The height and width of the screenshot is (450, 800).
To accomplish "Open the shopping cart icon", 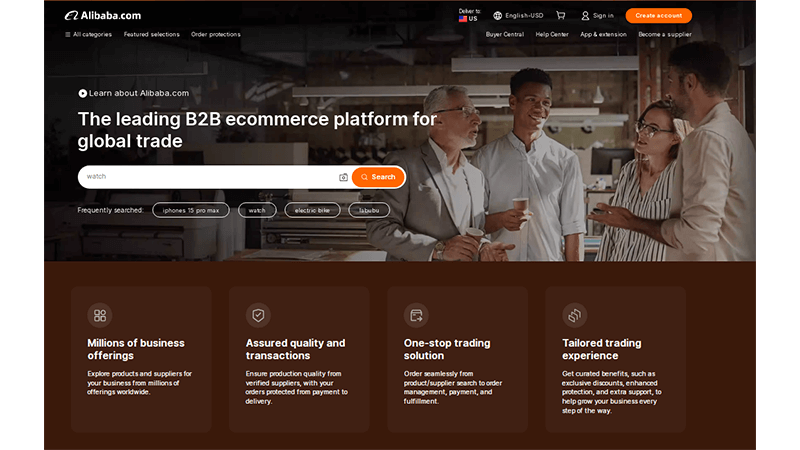I will pyautogui.click(x=560, y=15).
